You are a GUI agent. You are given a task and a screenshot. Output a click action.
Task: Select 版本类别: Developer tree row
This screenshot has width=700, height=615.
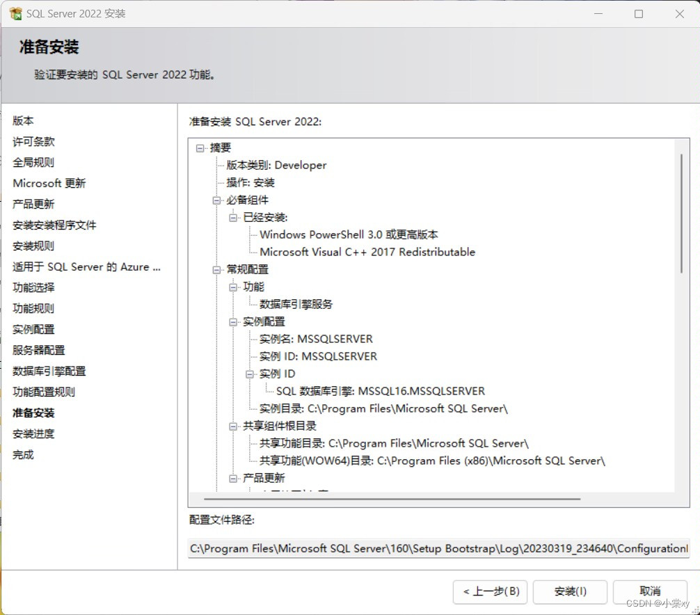pyautogui.click(x=276, y=166)
